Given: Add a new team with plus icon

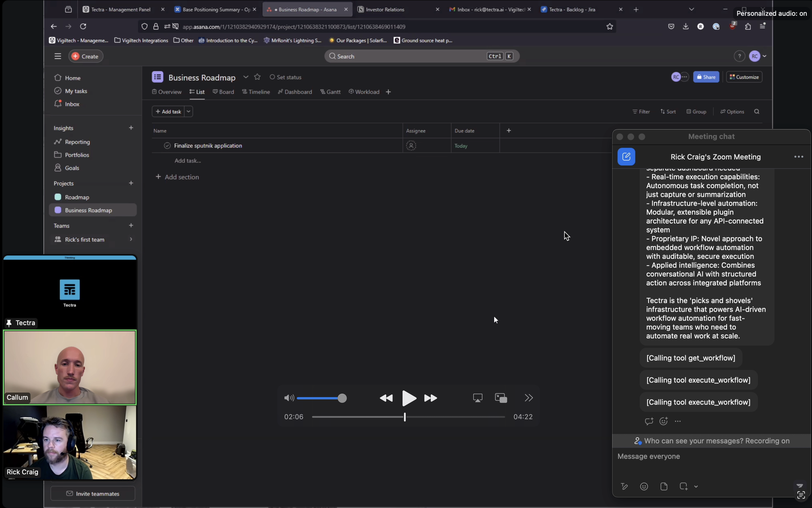Looking at the screenshot, I should [131, 226].
